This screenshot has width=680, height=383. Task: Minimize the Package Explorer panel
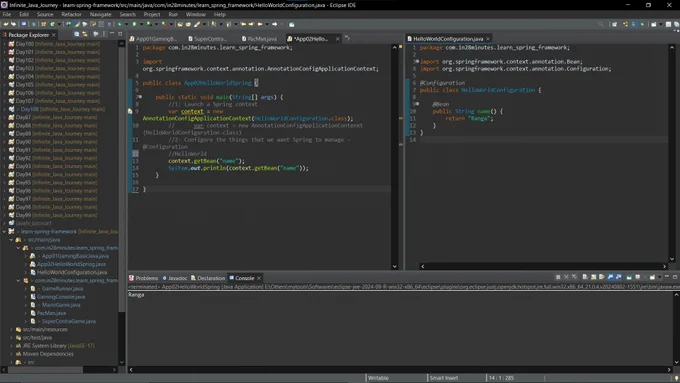[112, 34]
